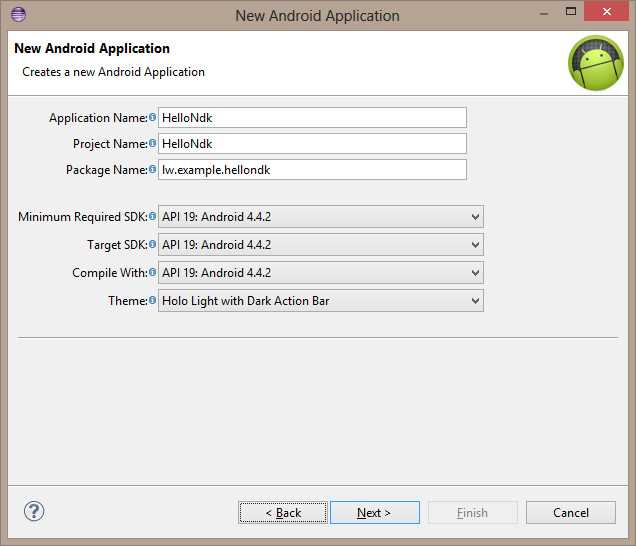The height and width of the screenshot is (546, 636).
Task: Click the 'Minimum Required SDK:' label
Action: [x=83, y=217]
